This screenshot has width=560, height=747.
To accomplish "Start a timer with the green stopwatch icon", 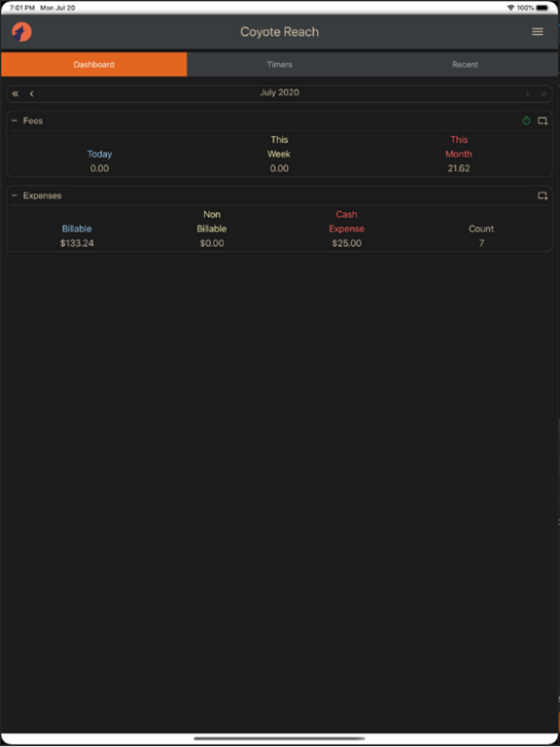I will coord(526,121).
